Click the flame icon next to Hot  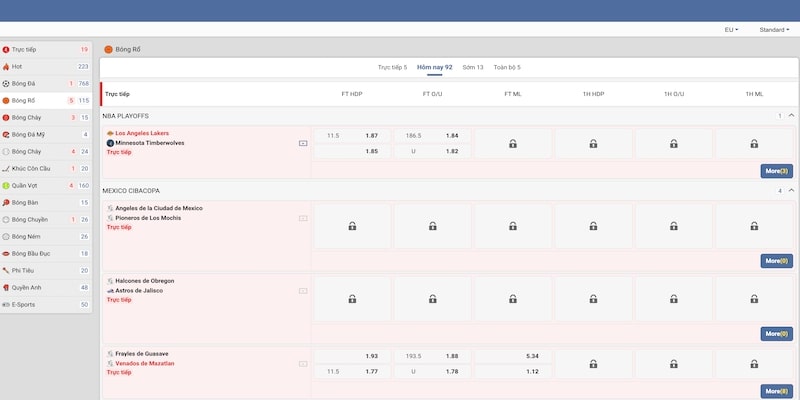pyautogui.click(x=6, y=66)
